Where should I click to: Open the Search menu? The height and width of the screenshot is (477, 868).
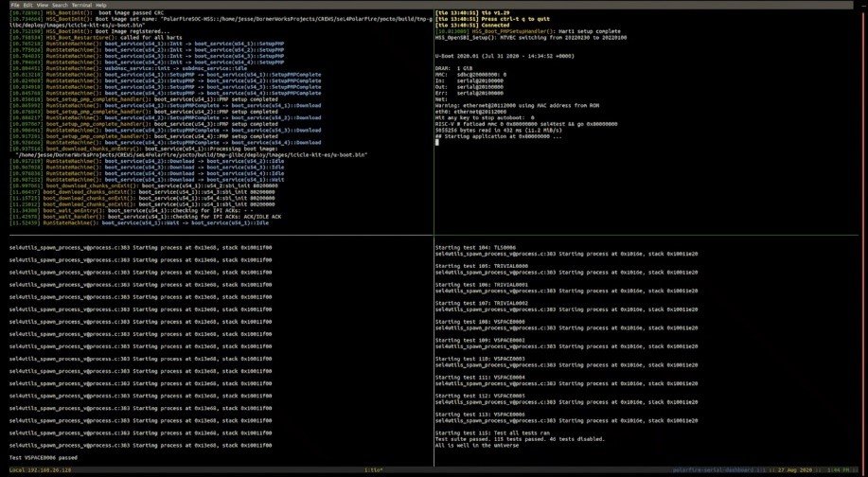coord(60,5)
